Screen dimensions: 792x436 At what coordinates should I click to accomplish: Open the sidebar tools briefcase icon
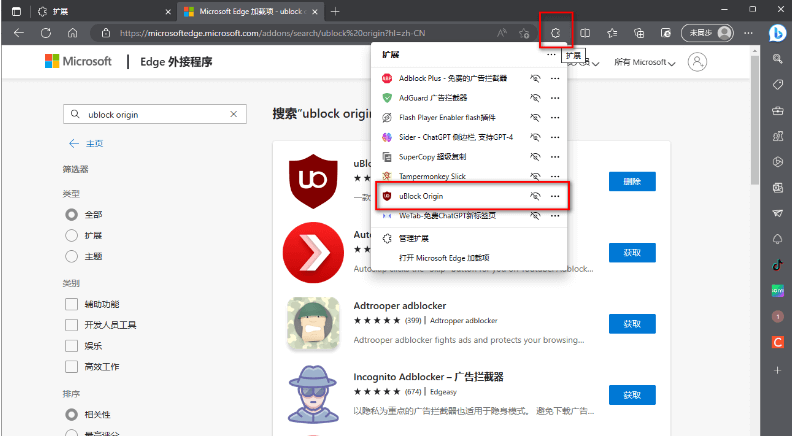[778, 110]
